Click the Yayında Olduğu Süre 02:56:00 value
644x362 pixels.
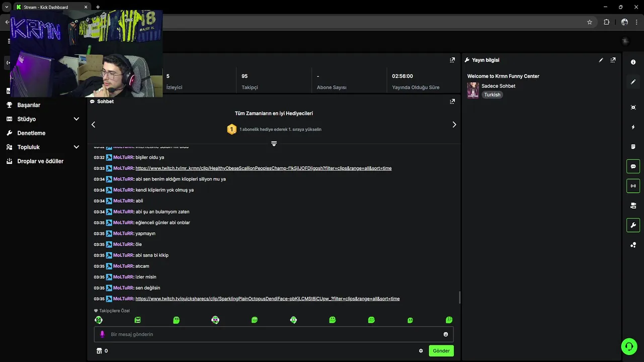tap(403, 76)
